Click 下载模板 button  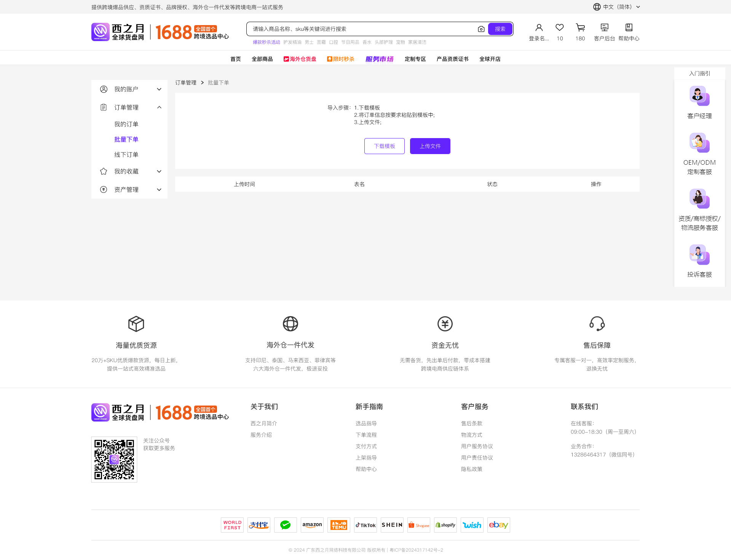384,146
